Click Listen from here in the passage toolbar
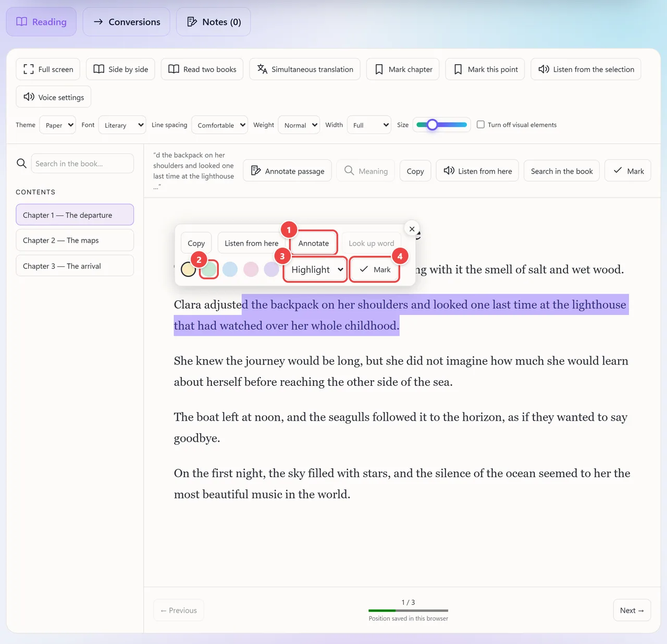The image size is (667, 644). tap(477, 171)
